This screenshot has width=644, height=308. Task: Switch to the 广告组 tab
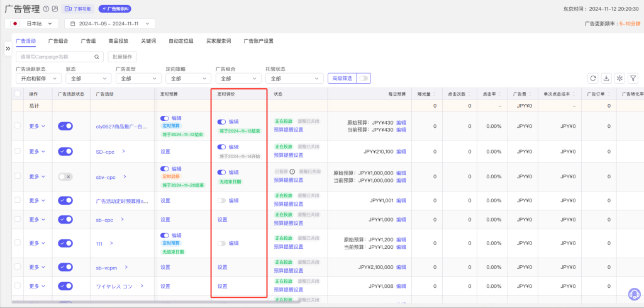(x=88, y=41)
